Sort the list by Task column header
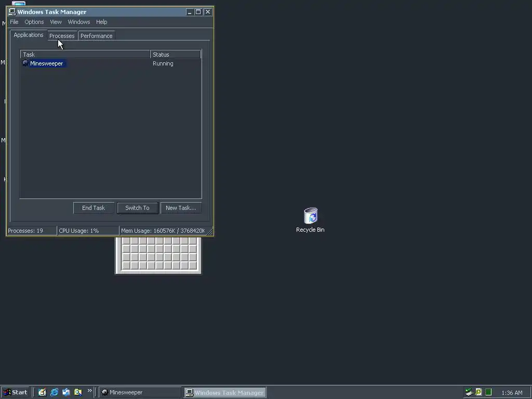 click(85, 54)
